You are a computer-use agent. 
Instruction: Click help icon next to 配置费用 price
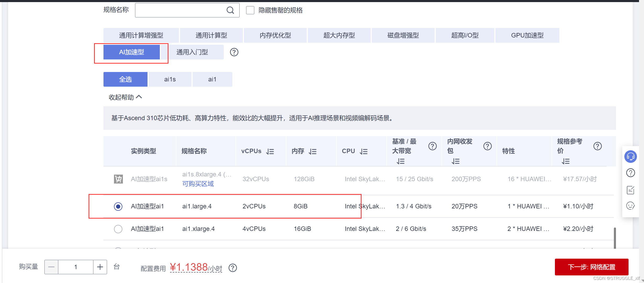tap(233, 268)
